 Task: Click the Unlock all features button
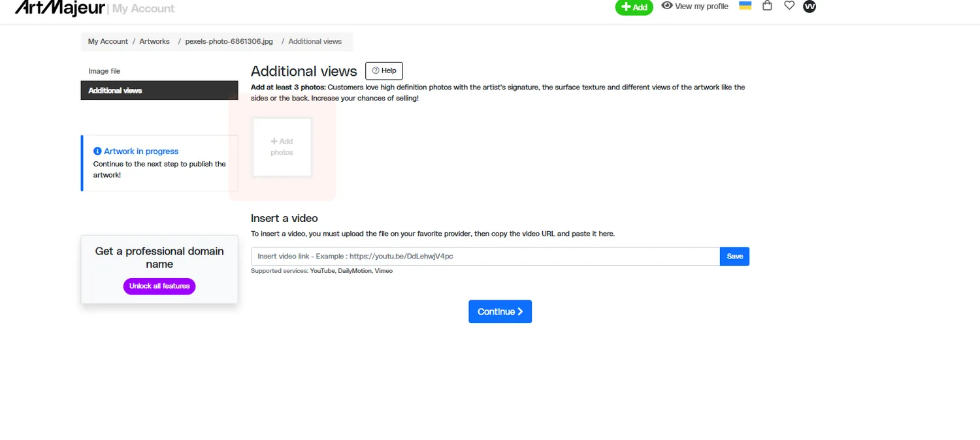click(159, 286)
